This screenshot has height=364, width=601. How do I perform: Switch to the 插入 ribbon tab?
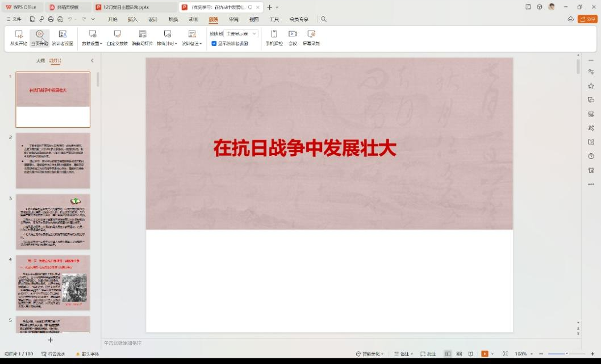132,19
